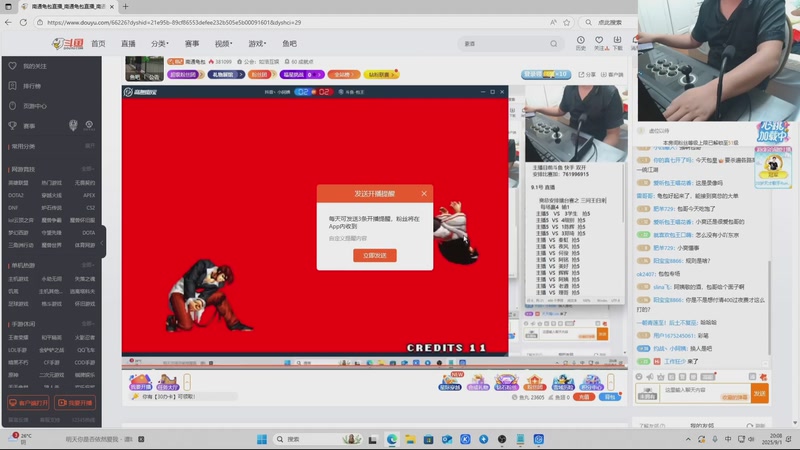Expand the right gift bar arrow
Image resolution: width=800 pixels, height=450 pixels.
tap(611, 382)
